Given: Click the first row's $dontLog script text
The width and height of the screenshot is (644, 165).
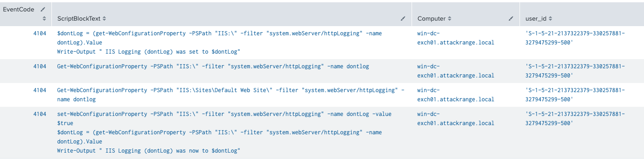Looking at the screenshot, I should pos(220,43).
